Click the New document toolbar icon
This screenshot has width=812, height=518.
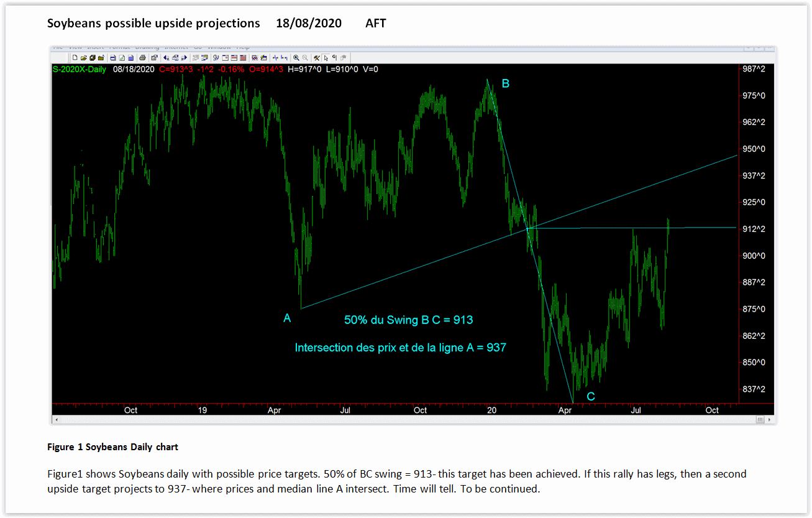[75, 57]
